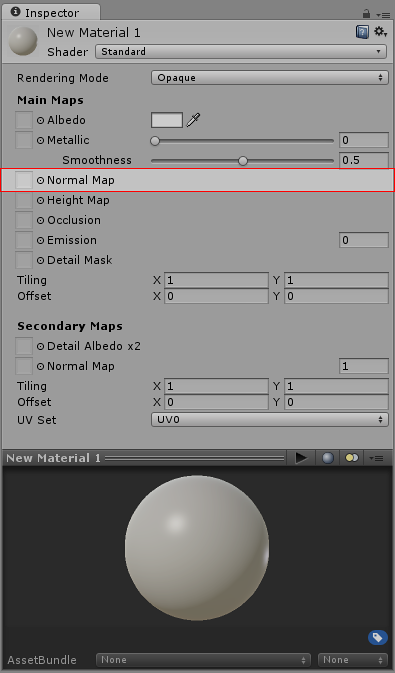Open texture picker circle next to Emission
The height and width of the screenshot is (673, 395).
[x=40, y=240]
